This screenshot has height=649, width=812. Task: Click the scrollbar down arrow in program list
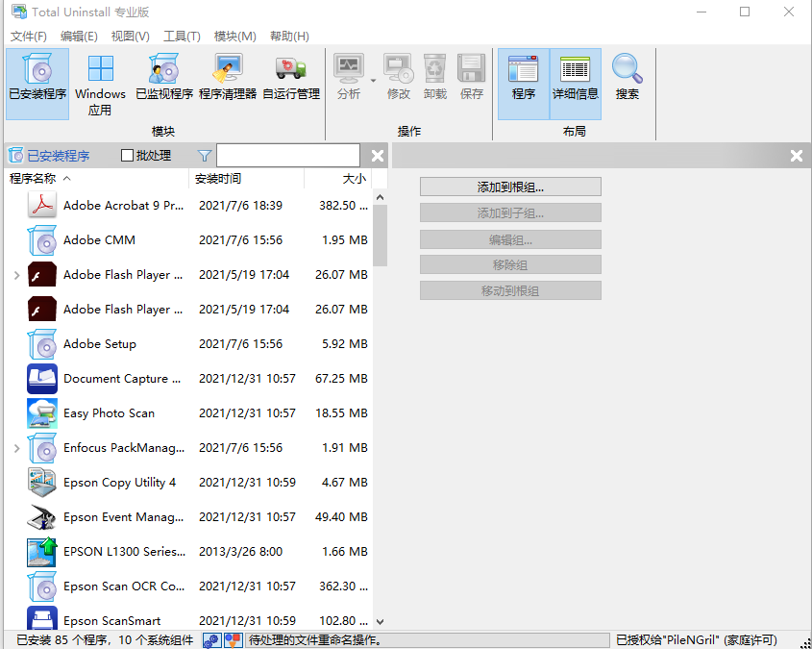pyautogui.click(x=381, y=621)
